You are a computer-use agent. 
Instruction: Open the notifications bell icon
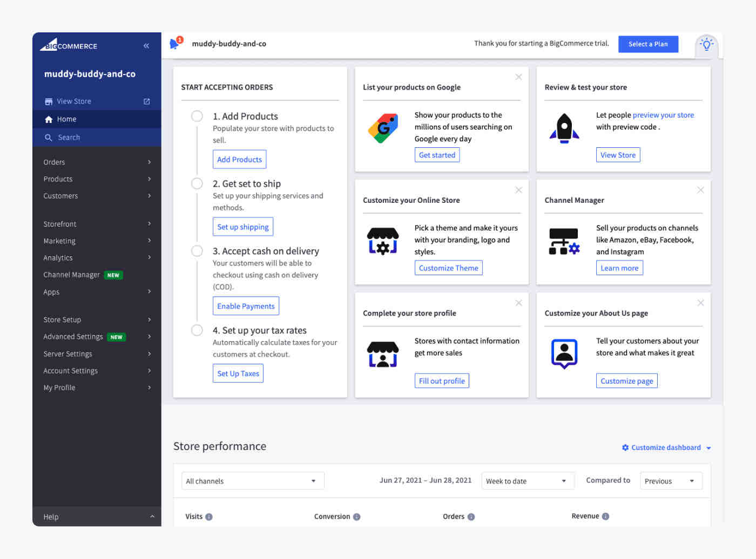click(175, 43)
